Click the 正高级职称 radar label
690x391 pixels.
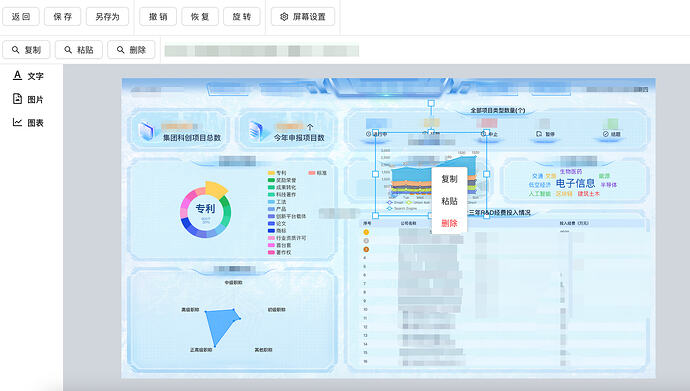[x=201, y=350]
